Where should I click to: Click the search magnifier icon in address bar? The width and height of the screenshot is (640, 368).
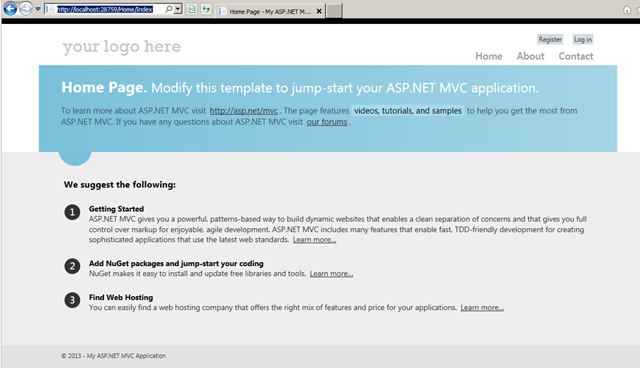pos(168,9)
